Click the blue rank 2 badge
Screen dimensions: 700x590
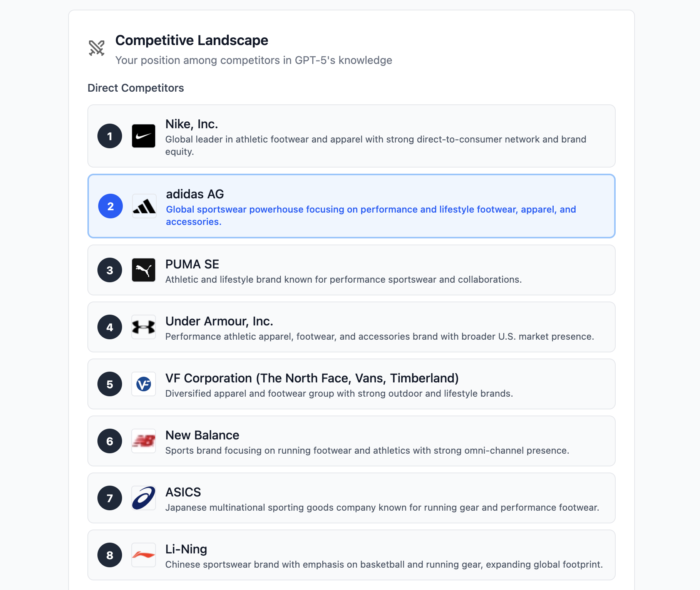(111, 206)
